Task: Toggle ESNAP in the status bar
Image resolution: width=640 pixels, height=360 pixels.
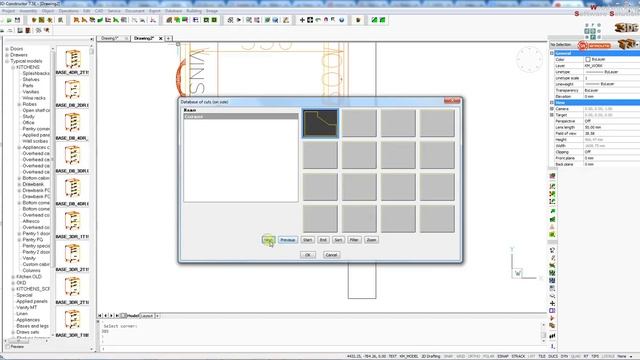Action: coord(503,356)
